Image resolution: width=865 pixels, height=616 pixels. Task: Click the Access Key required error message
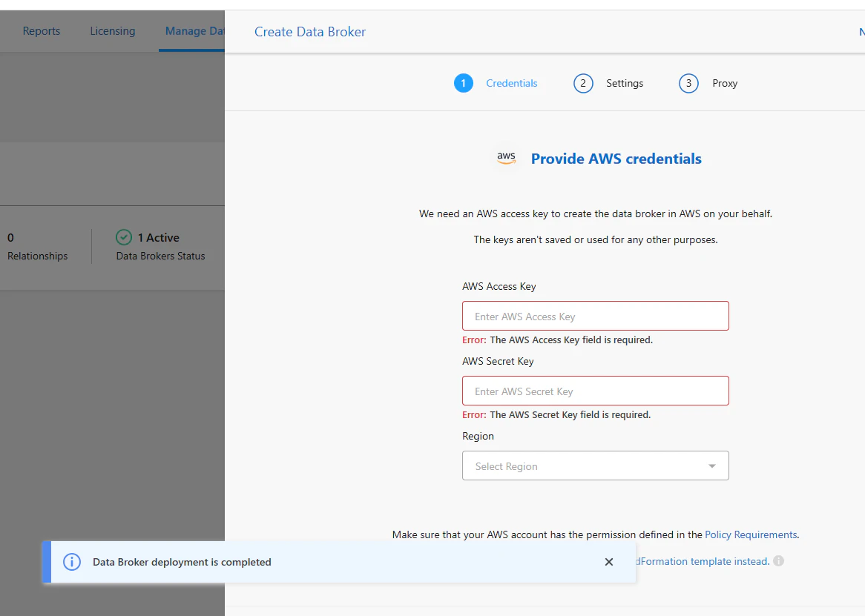tap(557, 340)
